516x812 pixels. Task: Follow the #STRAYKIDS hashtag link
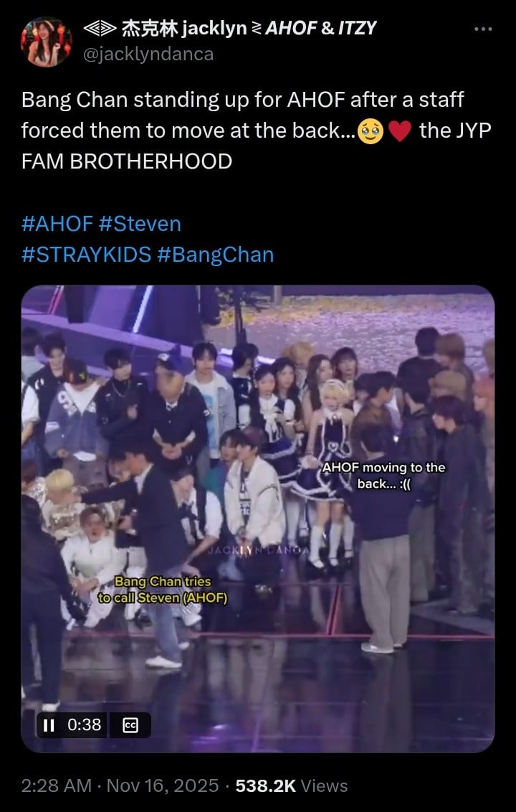pos(87,255)
